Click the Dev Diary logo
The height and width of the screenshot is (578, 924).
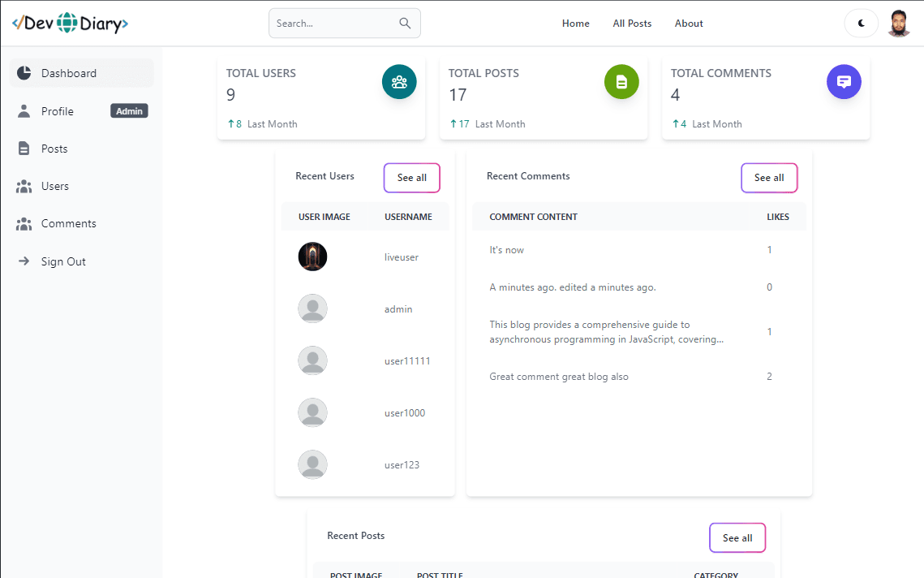click(70, 24)
